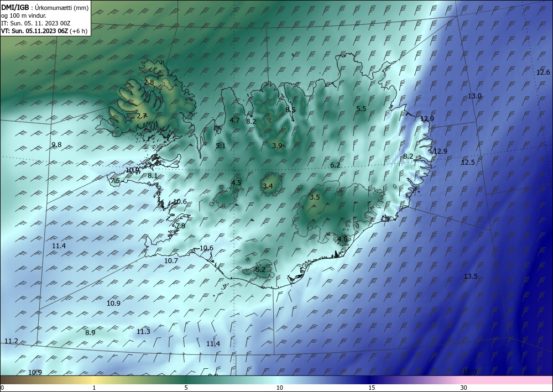Click the legend tick label 1
Screen dimensions: 553x392
pyautogui.click(x=94, y=388)
